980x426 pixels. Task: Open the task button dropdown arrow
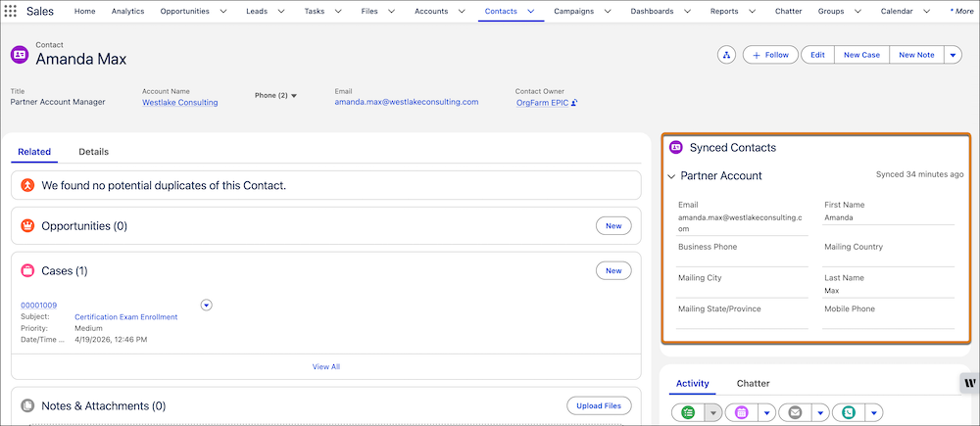(x=713, y=412)
